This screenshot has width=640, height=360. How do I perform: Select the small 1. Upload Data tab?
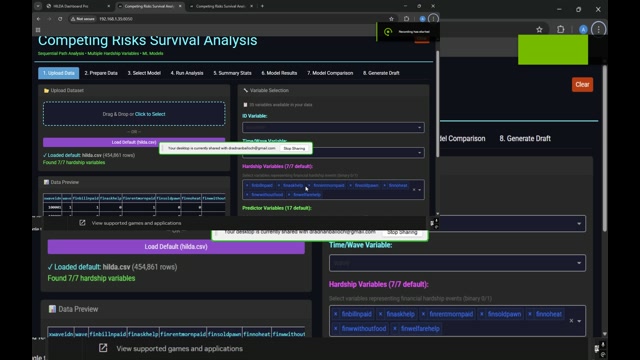click(59, 73)
